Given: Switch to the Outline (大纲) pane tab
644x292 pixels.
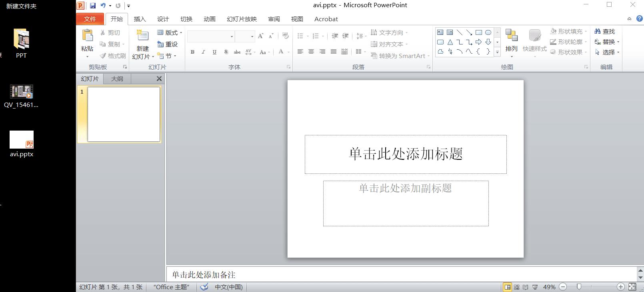Looking at the screenshot, I should point(117,79).
